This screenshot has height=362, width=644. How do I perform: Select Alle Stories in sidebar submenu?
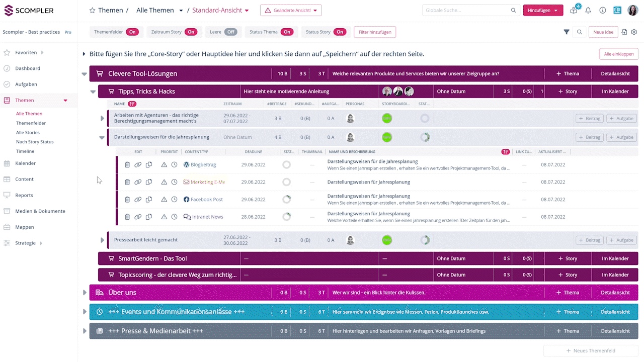tap(28, 133)
